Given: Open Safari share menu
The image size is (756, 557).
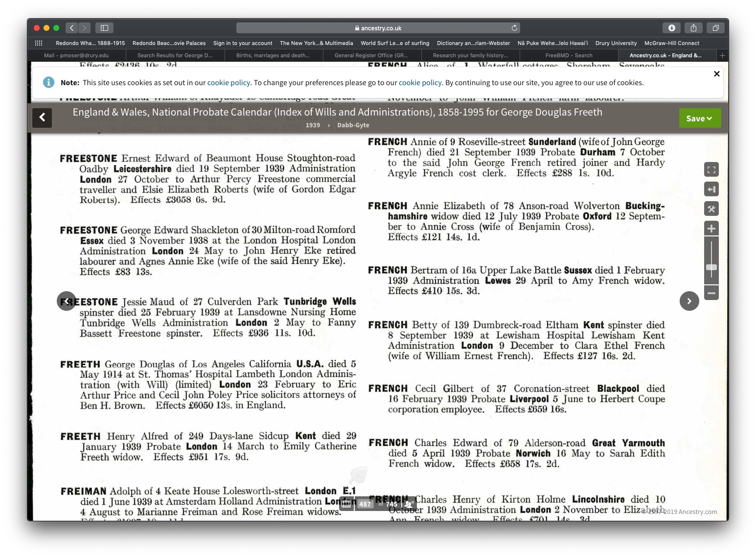Looking at the screenshot, I should pos(693,28).
